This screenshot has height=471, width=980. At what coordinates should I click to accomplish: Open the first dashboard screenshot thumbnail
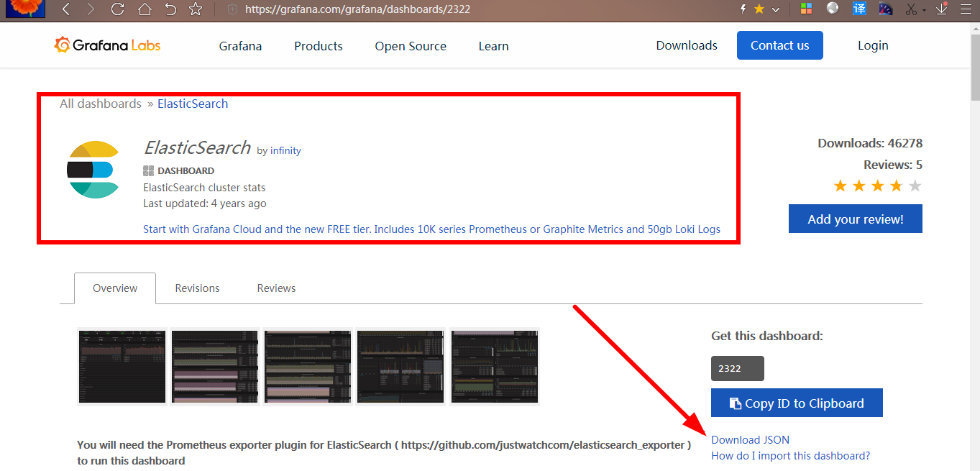pyautogui.click(x=122, y=367)
